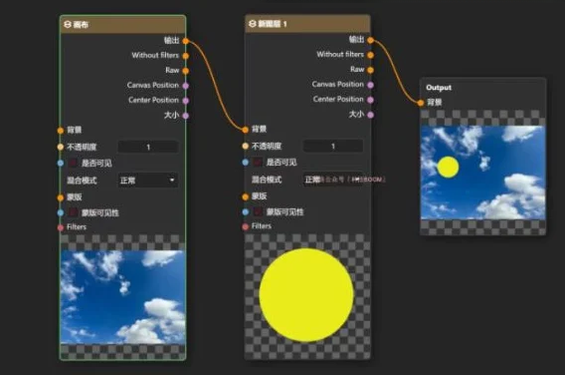Click 大小 output socket of 新图层 1 node
Image resolution: width=565 pixels, height=375 pixels.
tap(370, 115)
